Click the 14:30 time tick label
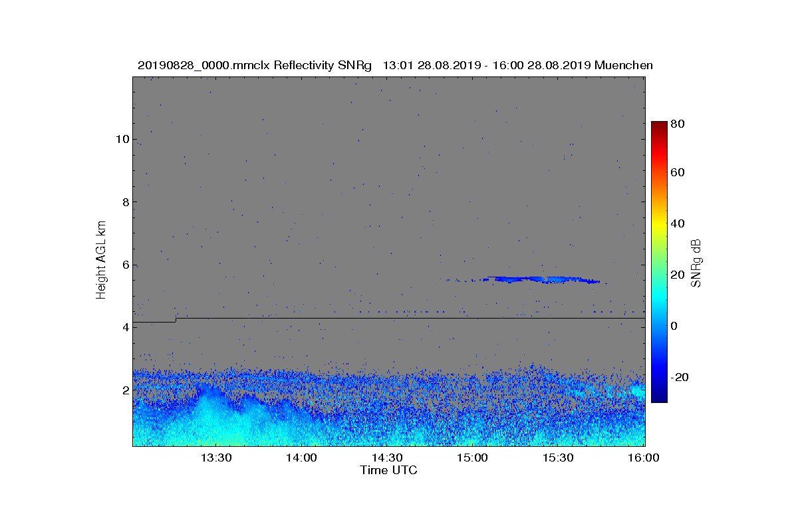The image size is (798, 532). (388, 458)
